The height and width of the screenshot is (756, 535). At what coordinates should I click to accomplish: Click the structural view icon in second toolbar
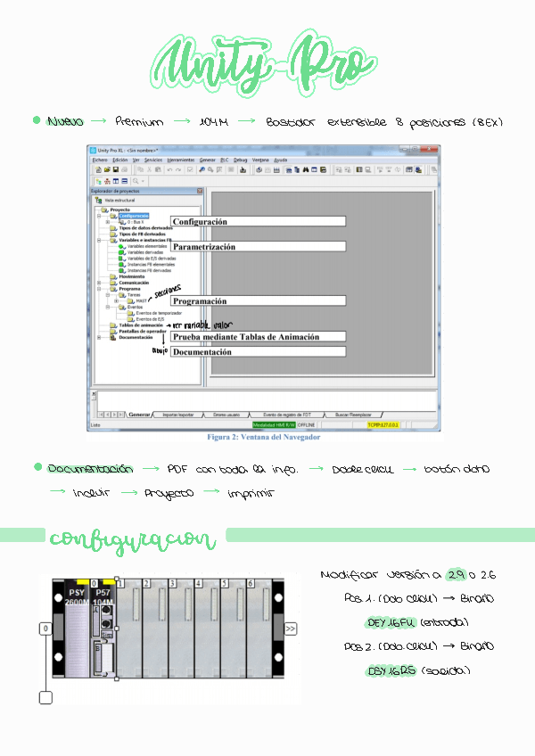pos(98,181)
